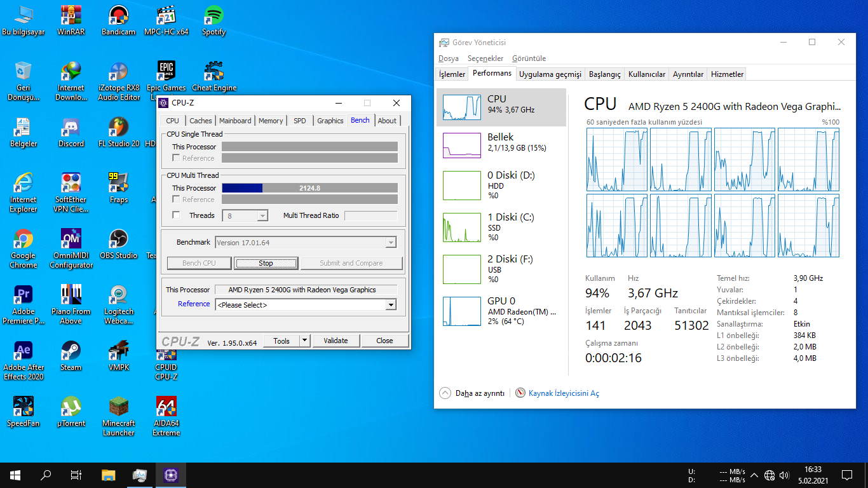Open the Threads count dropdown
Screen dimensions: 868x488
click(262, 216)
